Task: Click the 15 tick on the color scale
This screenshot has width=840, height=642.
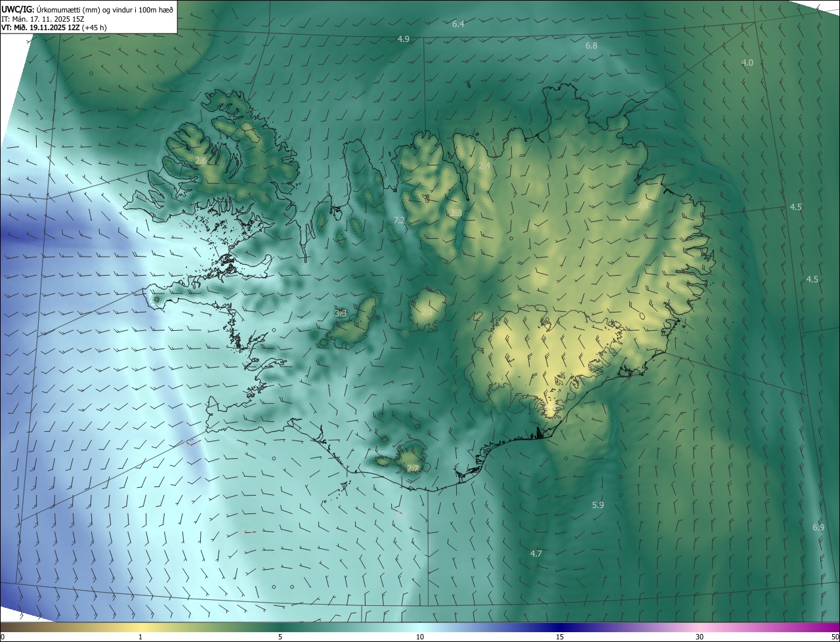Action: pyautogui.click(x=560, y=637)
